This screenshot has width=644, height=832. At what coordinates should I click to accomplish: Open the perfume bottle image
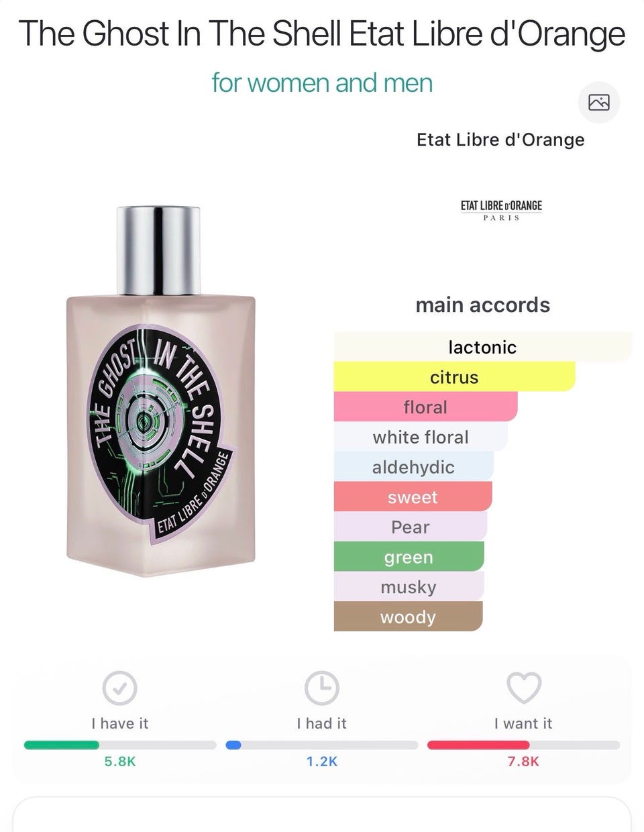tap(161, 391)
